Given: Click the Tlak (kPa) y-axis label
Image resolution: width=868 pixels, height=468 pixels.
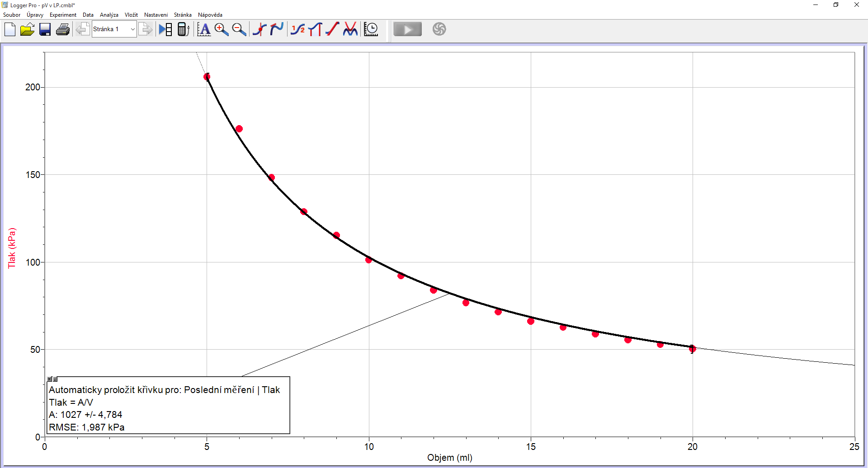Looking at the screenshot, I should (x=12, y=248).
